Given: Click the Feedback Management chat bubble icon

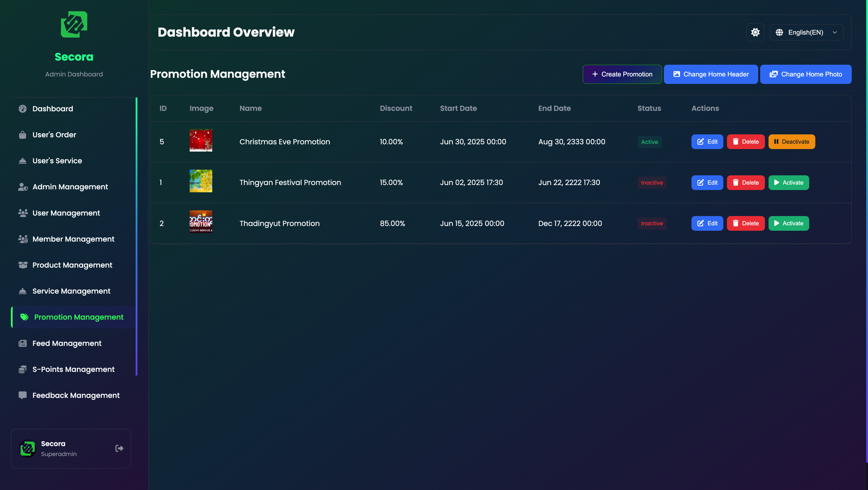Looking at the screenshot, I should (x=23, y=395).
